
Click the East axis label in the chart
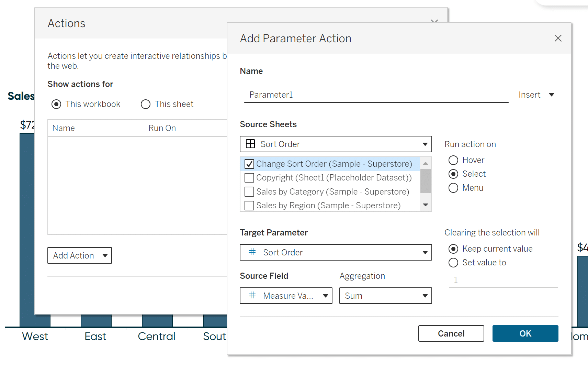95,336
